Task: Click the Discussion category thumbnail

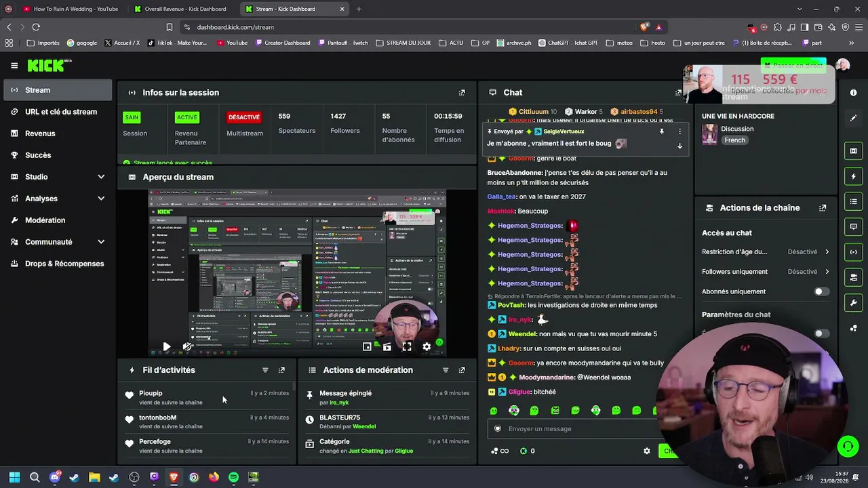Action: [x=709, y=134]
